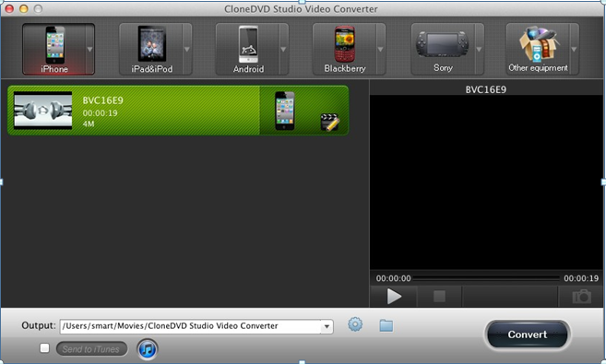Expand the Other equipment dropdown arrow

point(574,50)
